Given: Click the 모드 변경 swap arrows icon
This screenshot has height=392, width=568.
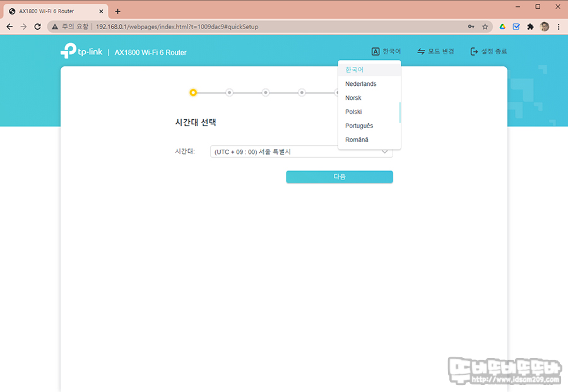Looking at the screenshot, I should click(421, 51).
